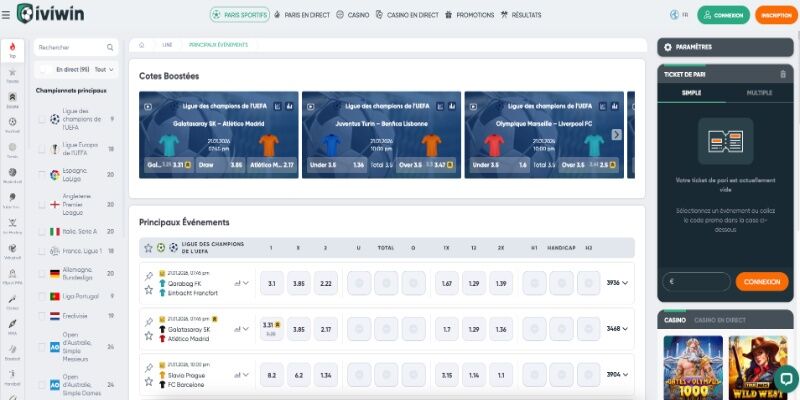Open stats icon on Galatasaray boosted card
The height and width of the screenshot is (400, 800).
pos(289,106)
